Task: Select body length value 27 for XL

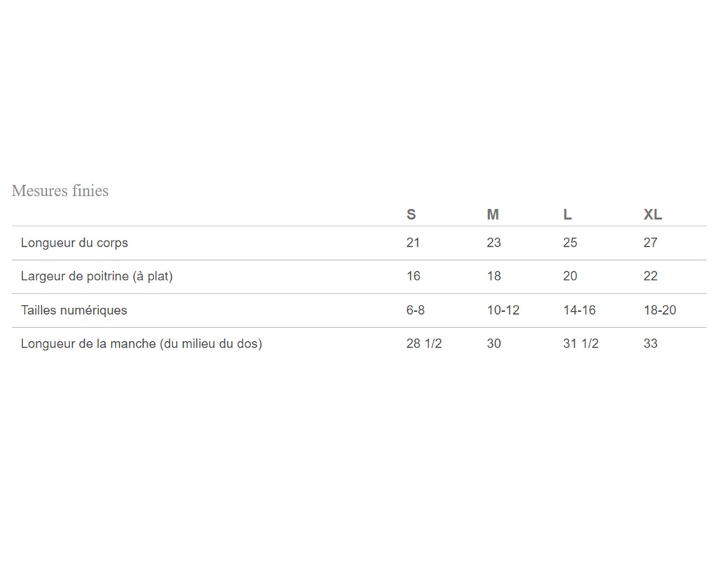Action: coord(651,242)
